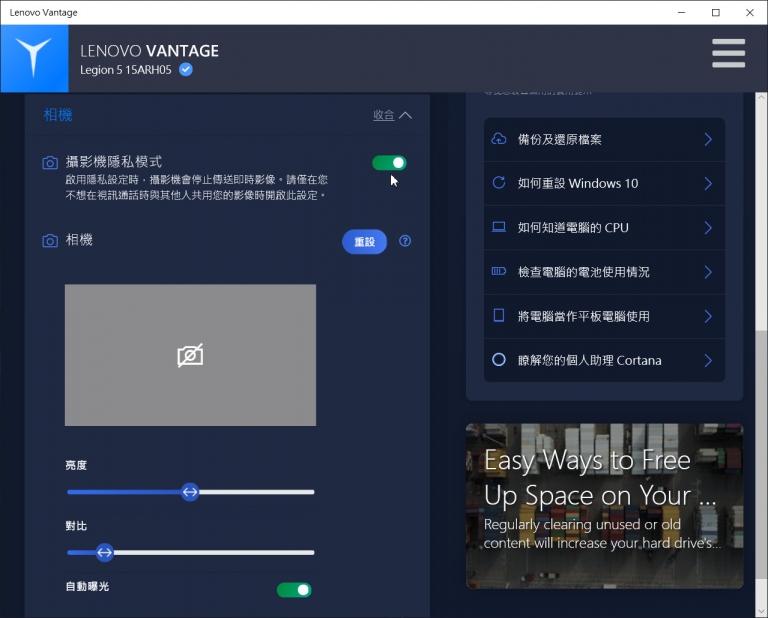Click the scrollbar down arrow

[761, 612]
